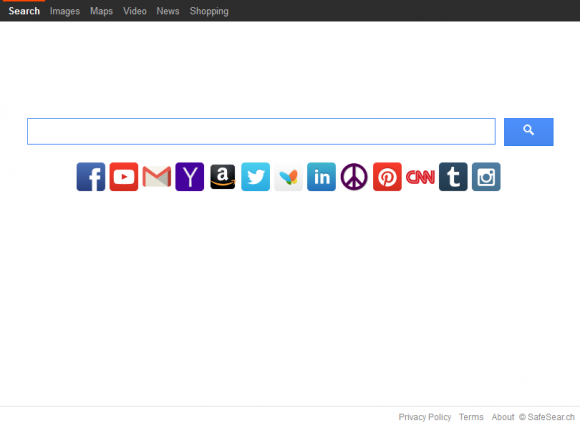Switch to the Images tab
Viewport: 580px width, 428px height.
[65, 11]
